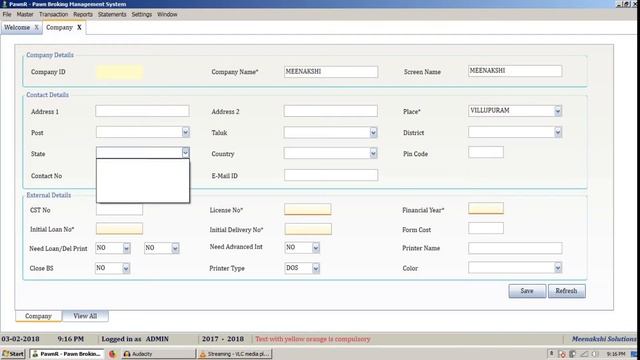The image size is (640, 360).
Task: Open the Need Advanced Int dropdown
Action: pos(316,248)
